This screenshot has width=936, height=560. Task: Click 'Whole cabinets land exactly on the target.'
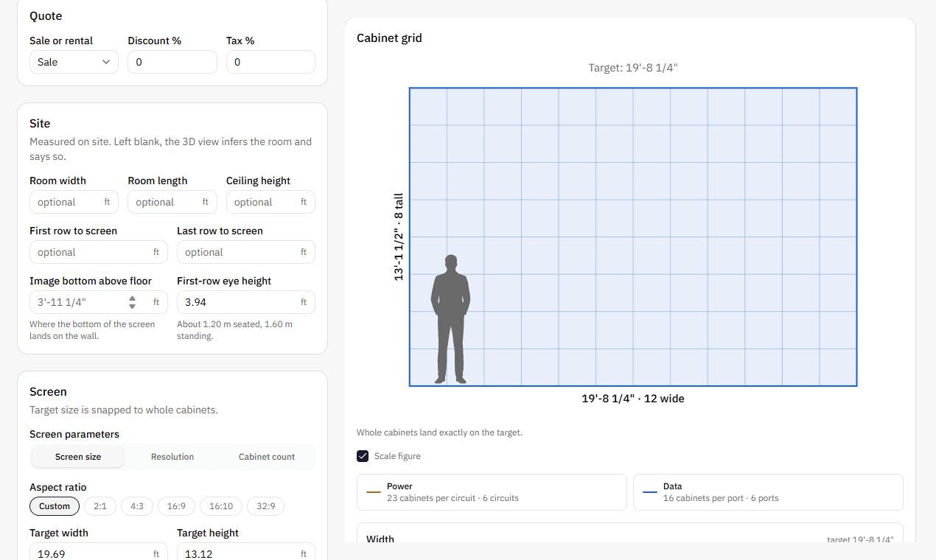pos(439,433)
